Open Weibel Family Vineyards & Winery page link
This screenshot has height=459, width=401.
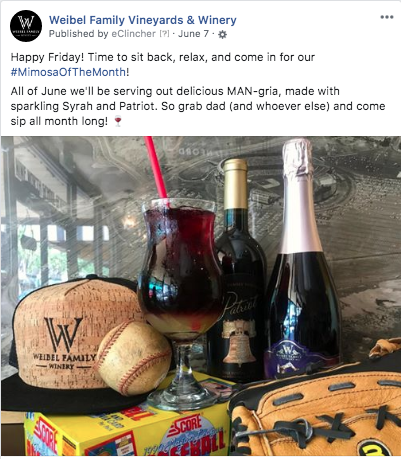(x=143, y=20)
